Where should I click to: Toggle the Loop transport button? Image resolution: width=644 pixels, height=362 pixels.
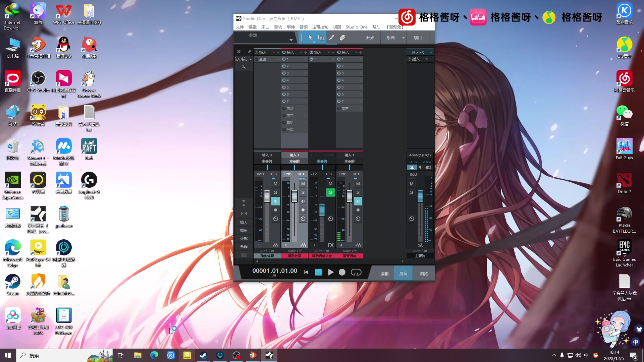tap(356, 272)
